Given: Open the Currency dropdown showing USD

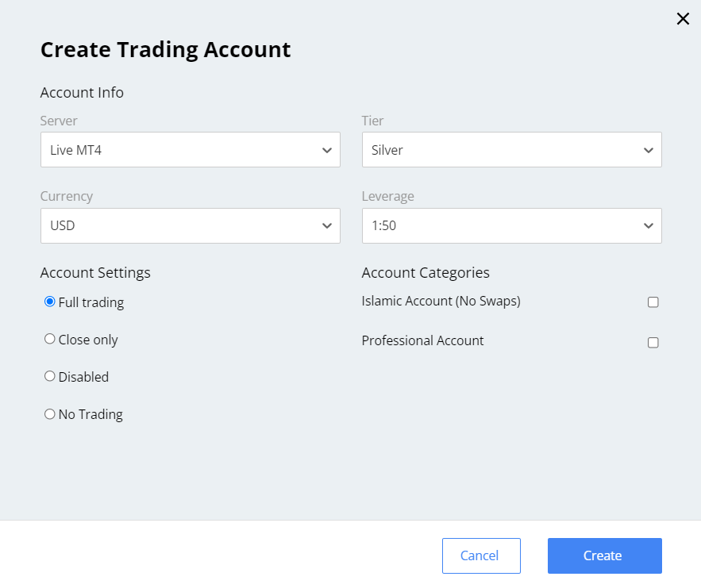Looking at the screenshot, I should point(191,225).
